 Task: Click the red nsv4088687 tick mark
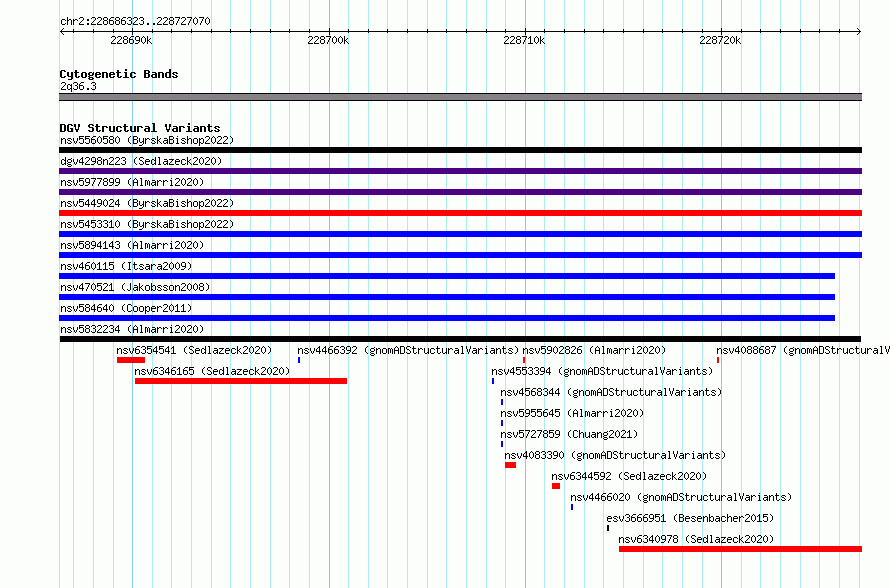coord(718,360)
